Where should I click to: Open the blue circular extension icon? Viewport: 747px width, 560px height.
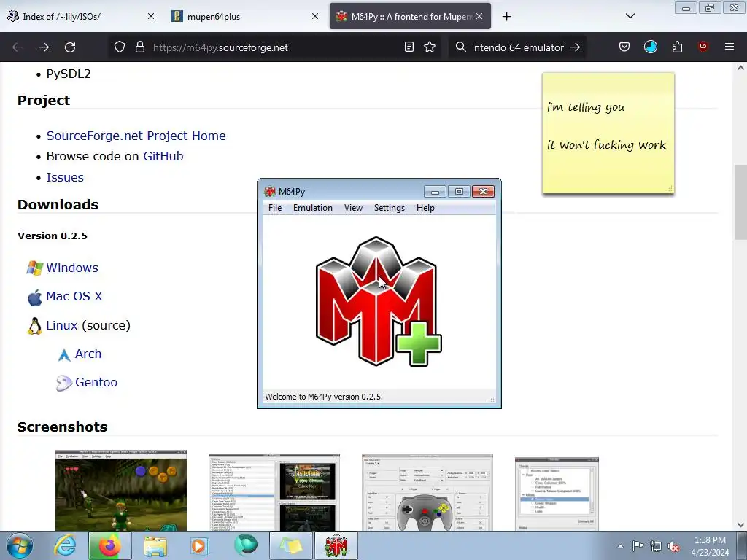point(650,47)
